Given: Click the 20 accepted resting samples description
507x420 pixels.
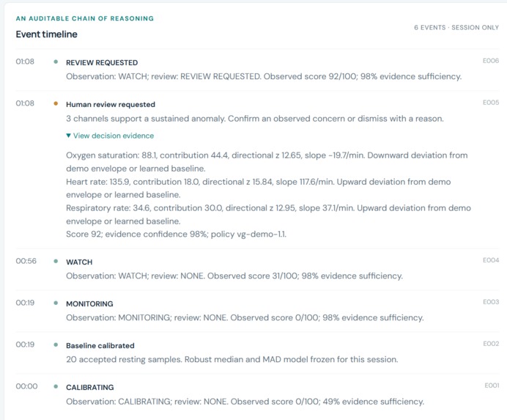Looking at the screenshot, I should coord(232,359).
